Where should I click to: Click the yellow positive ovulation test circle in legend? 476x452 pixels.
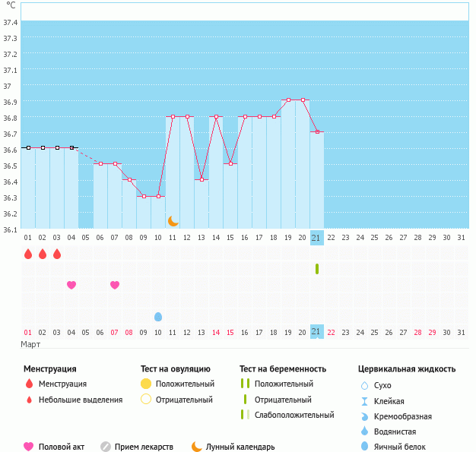[x=146, y=384]
